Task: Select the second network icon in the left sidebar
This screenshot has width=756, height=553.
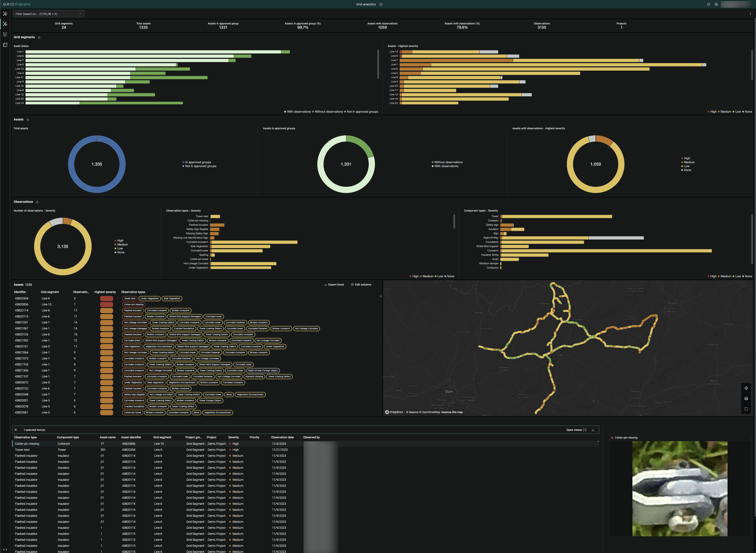Action: click(x=5, y=24)
